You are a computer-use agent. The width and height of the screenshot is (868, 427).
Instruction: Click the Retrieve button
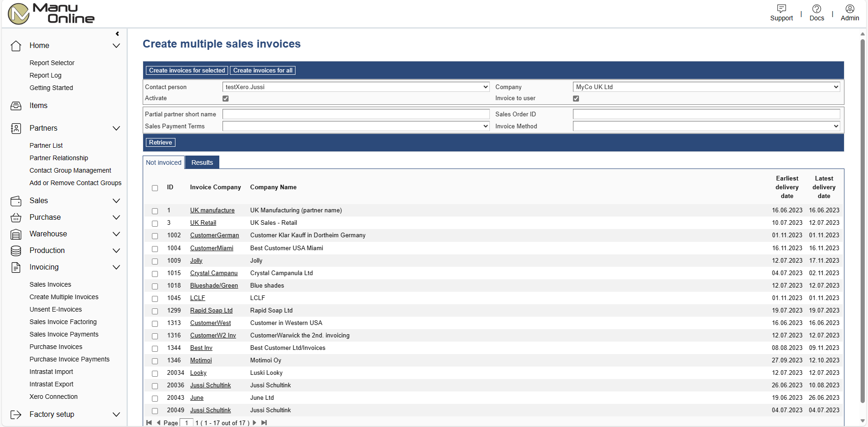pos(160,143)
